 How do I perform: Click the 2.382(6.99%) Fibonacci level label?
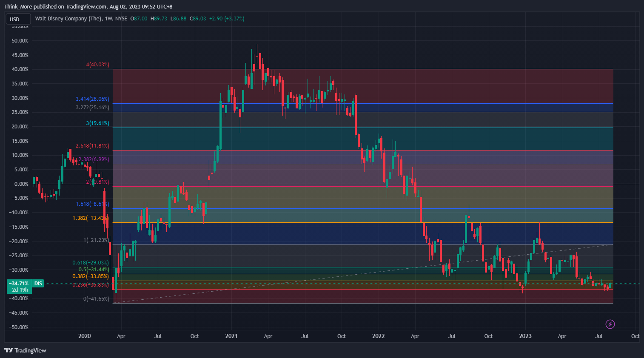point(94,159)
